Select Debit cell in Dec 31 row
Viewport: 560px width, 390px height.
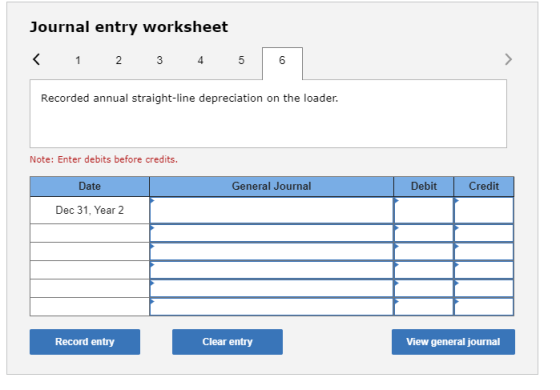pos(424,210)
